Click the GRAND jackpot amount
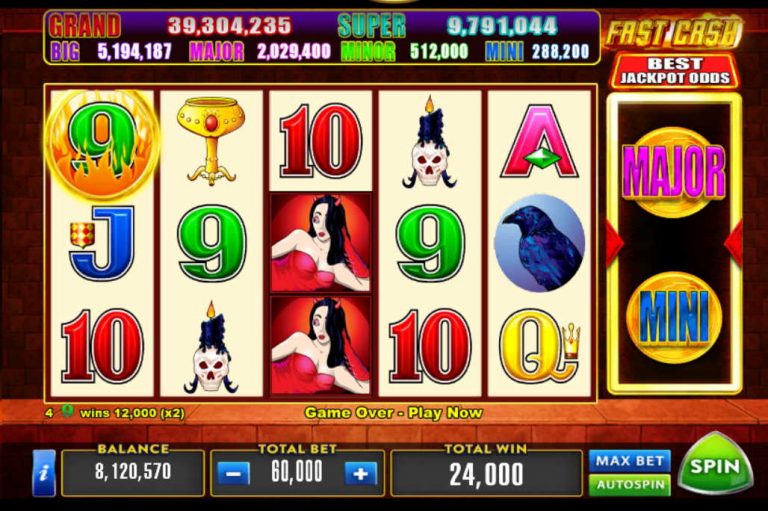Image resolution: width=768 pixels, height=511 pixels. [x=229, y=25]
